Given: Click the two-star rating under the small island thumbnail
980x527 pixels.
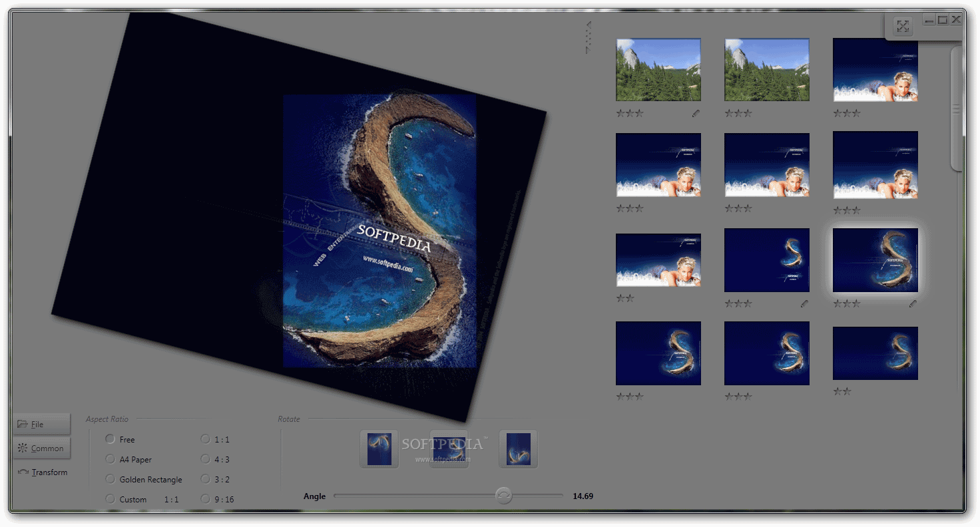Looking at the screenshot, I should coord(842,391).
